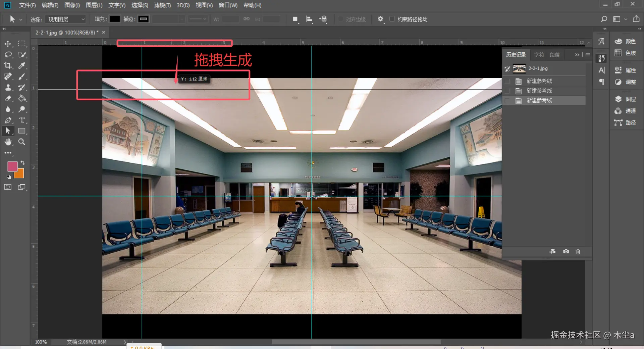Select the Dodge tool
The width and height of the screenshot is (644, 349).
click(22, 109)
